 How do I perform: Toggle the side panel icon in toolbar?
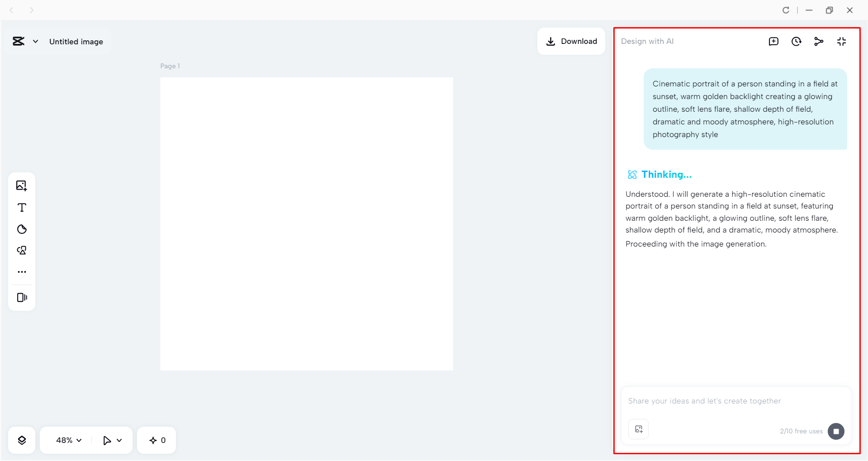(x=22, y=297)
